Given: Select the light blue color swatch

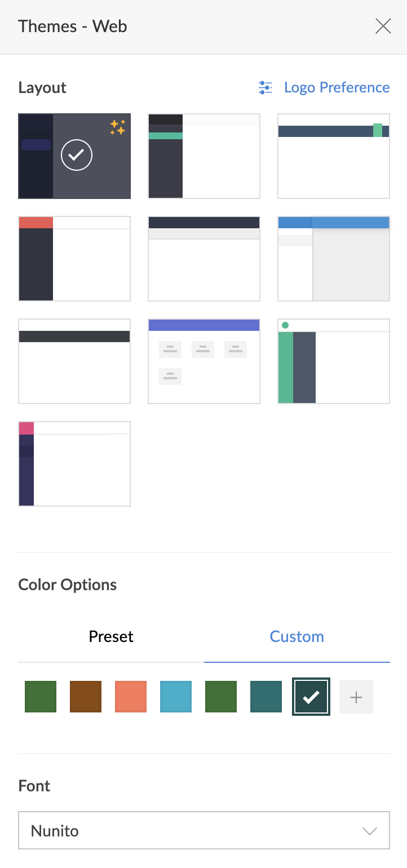Looking at the screenshot, I should pos(176,697).
